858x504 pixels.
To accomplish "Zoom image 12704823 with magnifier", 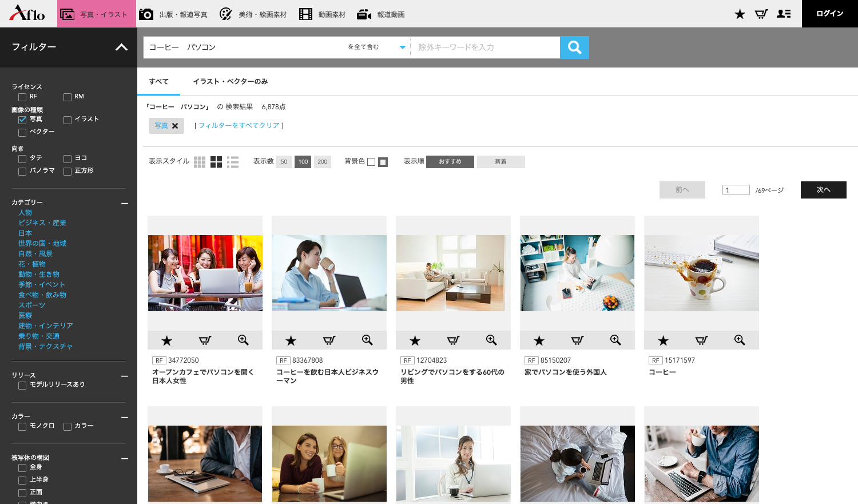I will [491, 340].
